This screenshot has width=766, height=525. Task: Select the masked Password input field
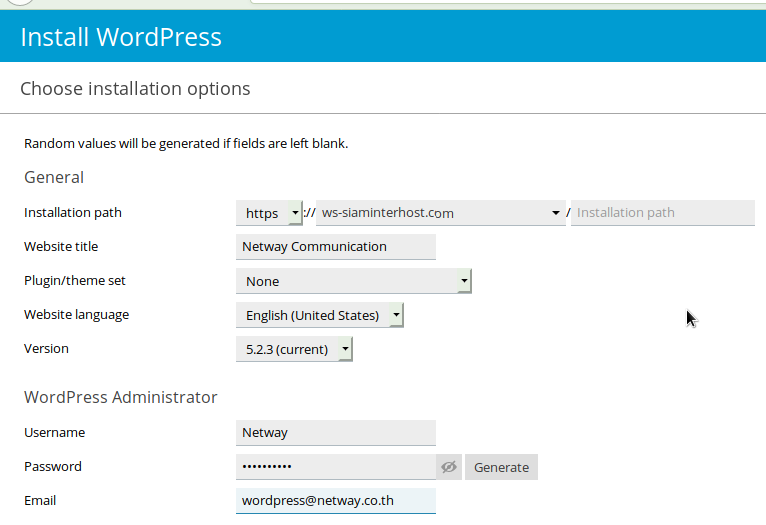click(336, 467)
